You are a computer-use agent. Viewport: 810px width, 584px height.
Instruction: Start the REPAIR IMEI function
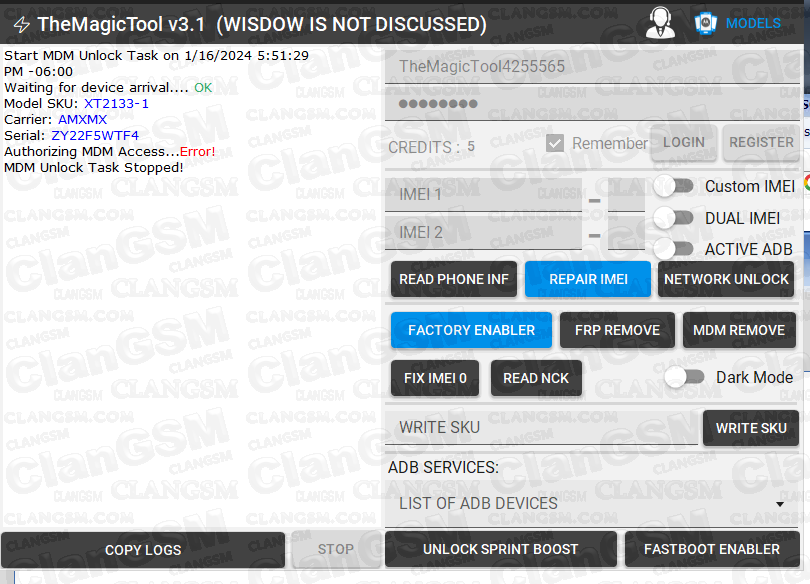588,279
